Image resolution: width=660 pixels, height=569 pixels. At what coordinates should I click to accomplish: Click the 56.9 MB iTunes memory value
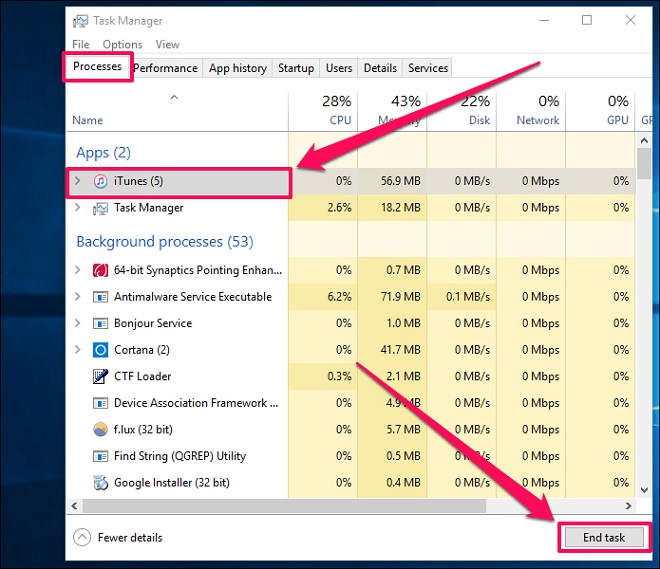401,181
